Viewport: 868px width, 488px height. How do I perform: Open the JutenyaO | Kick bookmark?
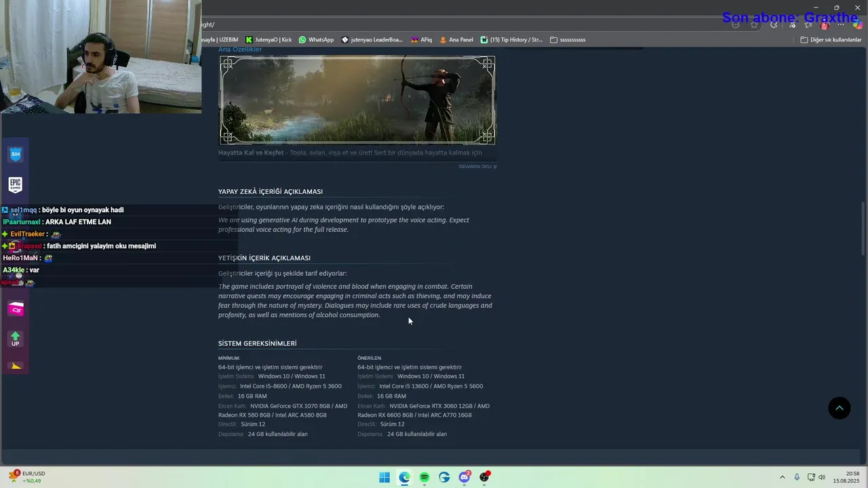tap(269, 40)
